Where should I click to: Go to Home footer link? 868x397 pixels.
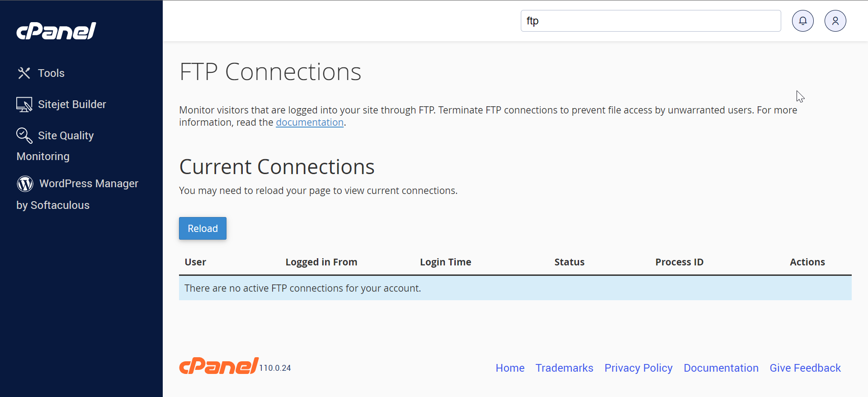[x=510, y=368]
